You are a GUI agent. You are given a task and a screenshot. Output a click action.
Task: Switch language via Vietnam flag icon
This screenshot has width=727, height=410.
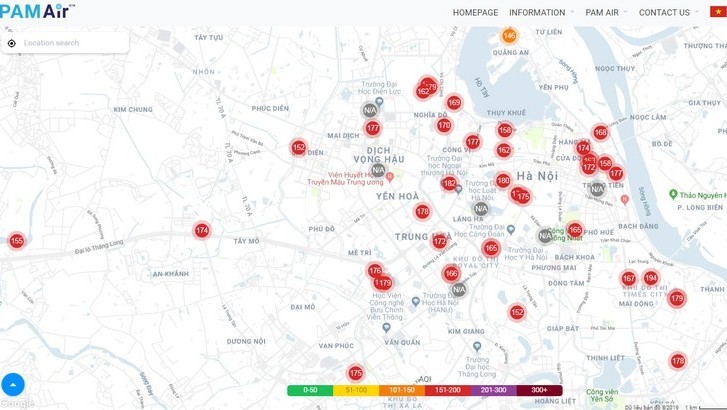click(716, 12)
